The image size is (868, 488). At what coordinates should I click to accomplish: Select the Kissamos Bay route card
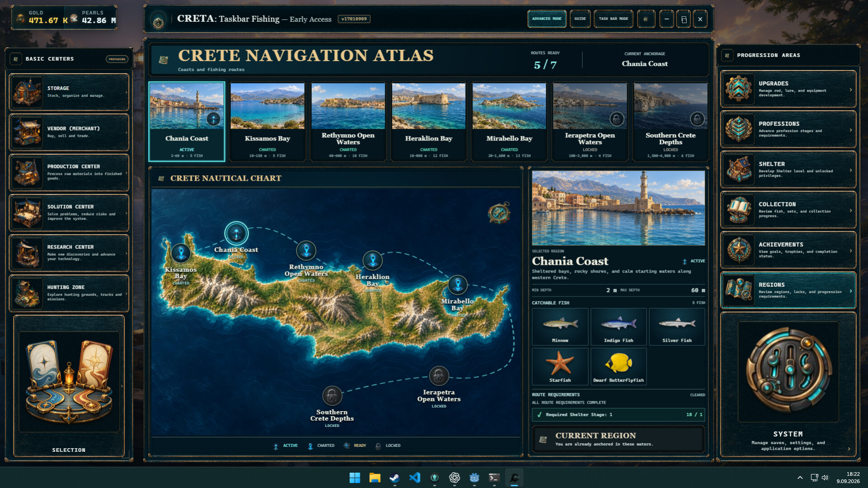pyautogui.click(x=267, y=122)
